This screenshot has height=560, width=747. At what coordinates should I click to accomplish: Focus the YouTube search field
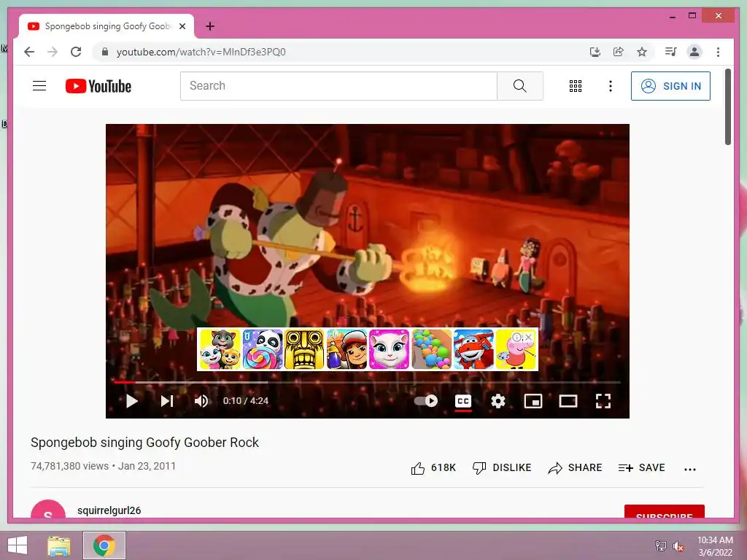coord(338,86)
